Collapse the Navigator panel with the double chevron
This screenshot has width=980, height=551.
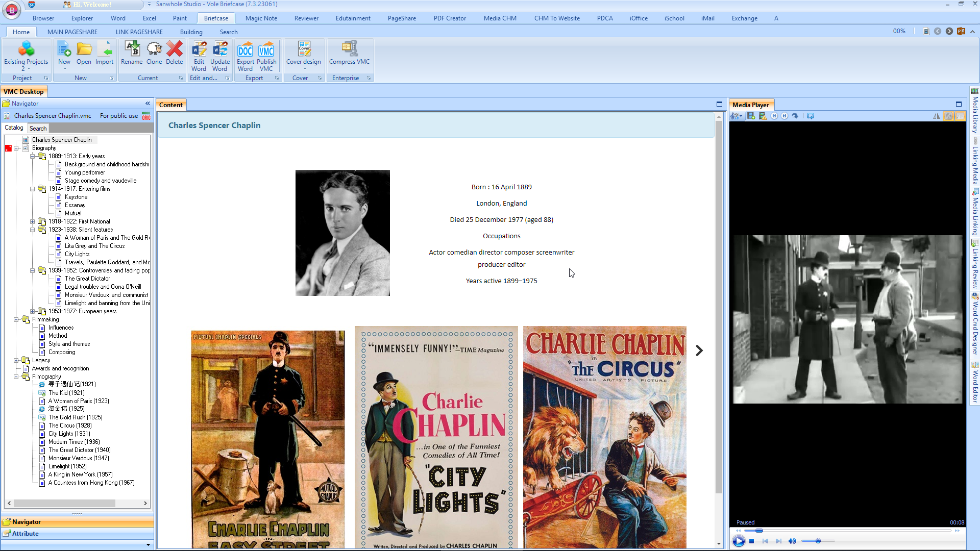148,104
